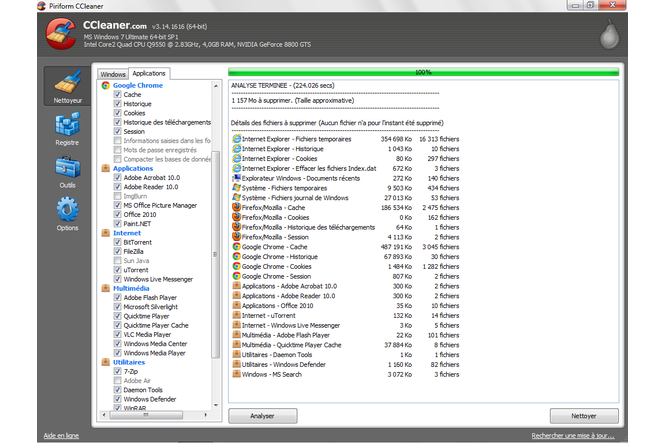664x443 pixels.
Task: Click the box icon for Windows - MS Search
Action: pos(237,374)
